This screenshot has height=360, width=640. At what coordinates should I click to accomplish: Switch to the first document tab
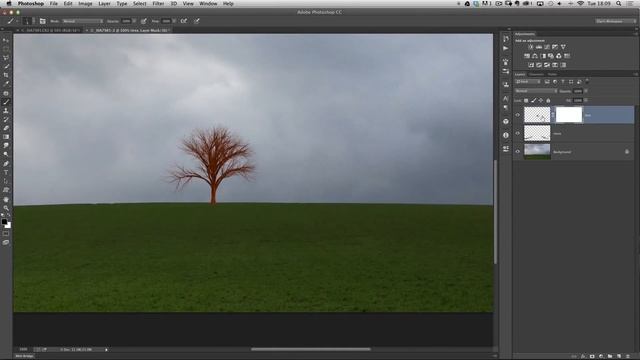coord(50,30)
